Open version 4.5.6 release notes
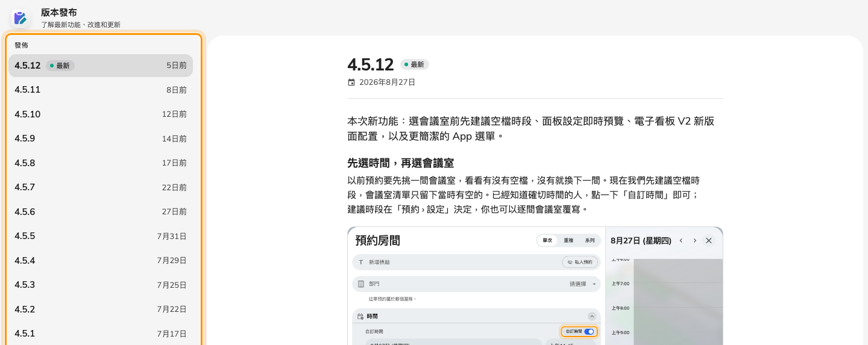868x345 pixels. [101, 212]
